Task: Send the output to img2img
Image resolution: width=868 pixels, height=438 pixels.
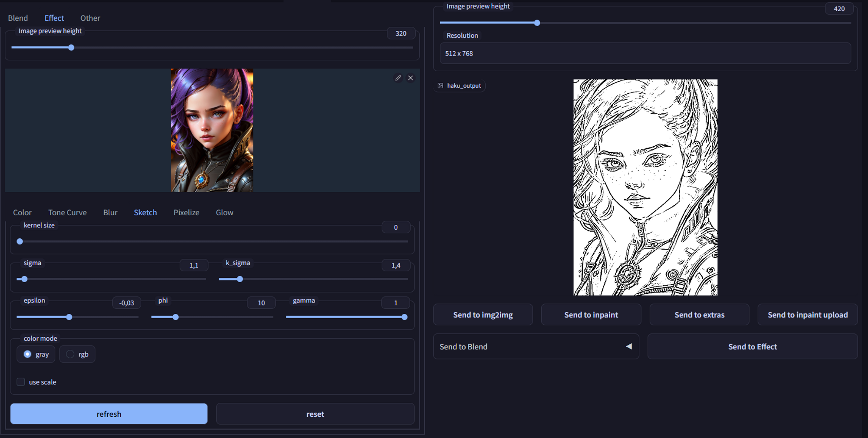Action: pyautogui.click(x=483, y=315)
